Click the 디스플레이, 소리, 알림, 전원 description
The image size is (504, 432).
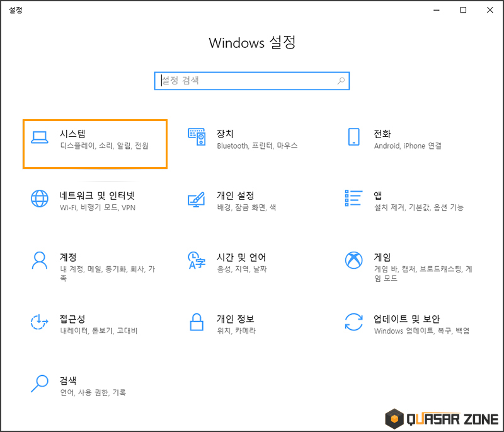pyautogui.click(x=104, y=146)
